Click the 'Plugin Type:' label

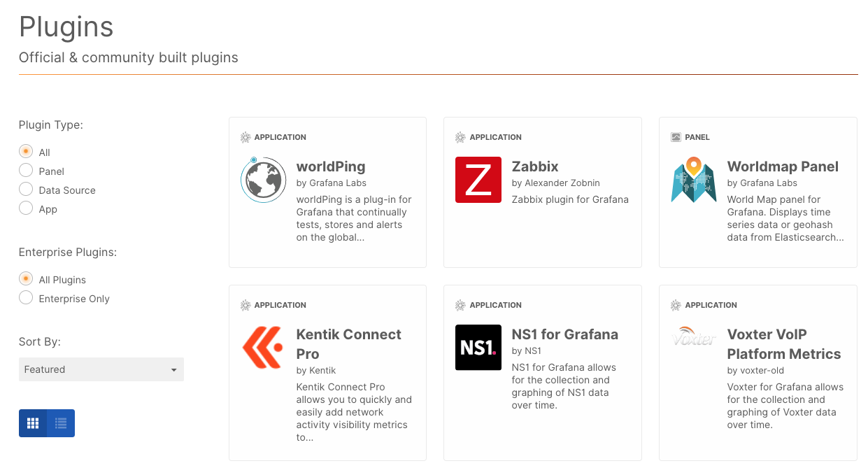(51, 125)
